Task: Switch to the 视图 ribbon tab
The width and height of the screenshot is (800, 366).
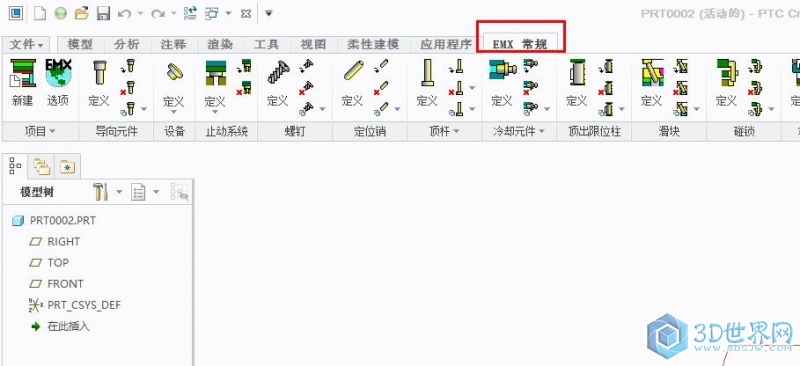Action: [x=313, y=45]
